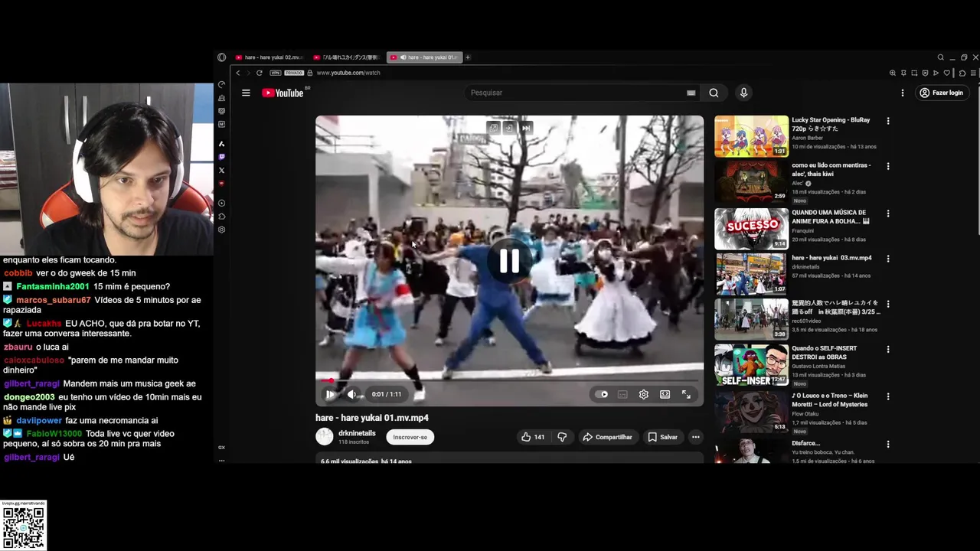Switch to the Japanese-titled ハレ晴れユカイ tab
The width and height of the screenshot is (980, 551).
(x=347, y=57)
